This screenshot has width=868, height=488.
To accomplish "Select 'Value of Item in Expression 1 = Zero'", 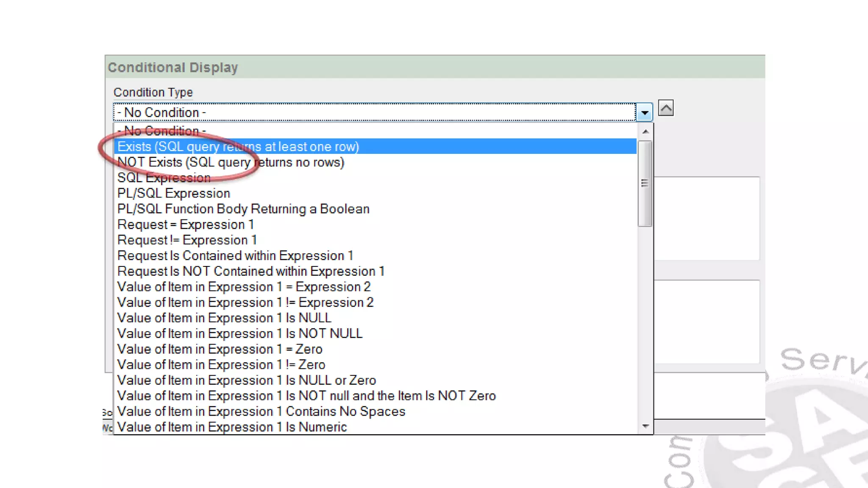I will point(220,349).
